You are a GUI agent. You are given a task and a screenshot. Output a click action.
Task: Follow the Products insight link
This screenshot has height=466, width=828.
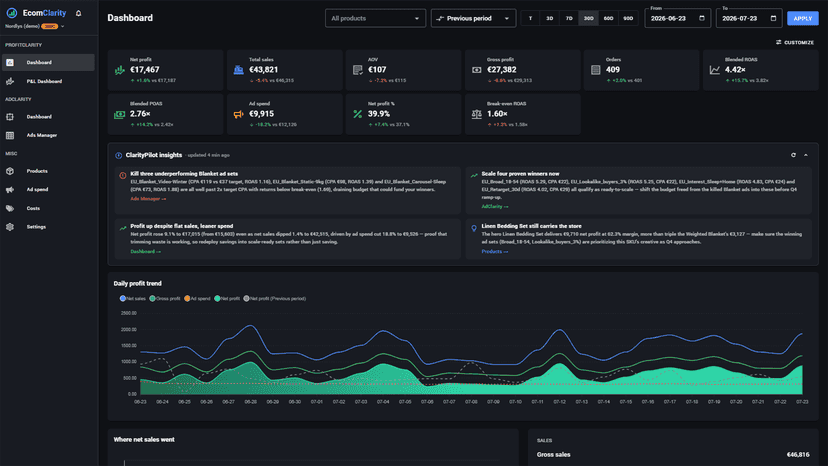click(x=495, y=251)
